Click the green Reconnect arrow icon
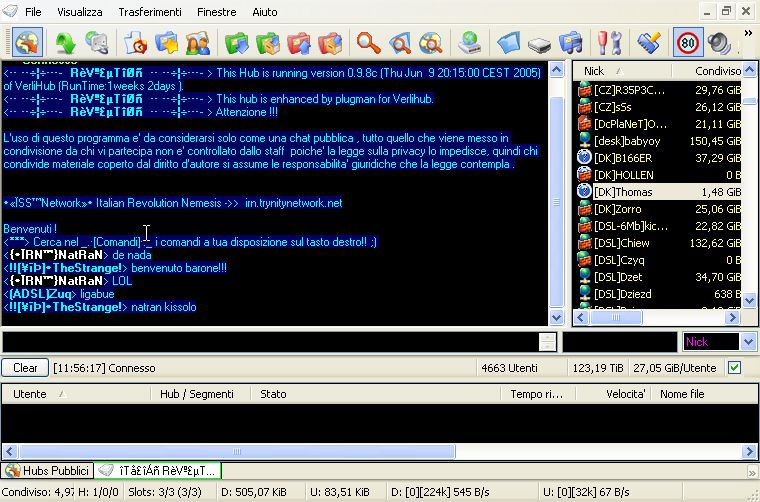The height and width of the screenshot is (502, 760). [x=66, y=43]
